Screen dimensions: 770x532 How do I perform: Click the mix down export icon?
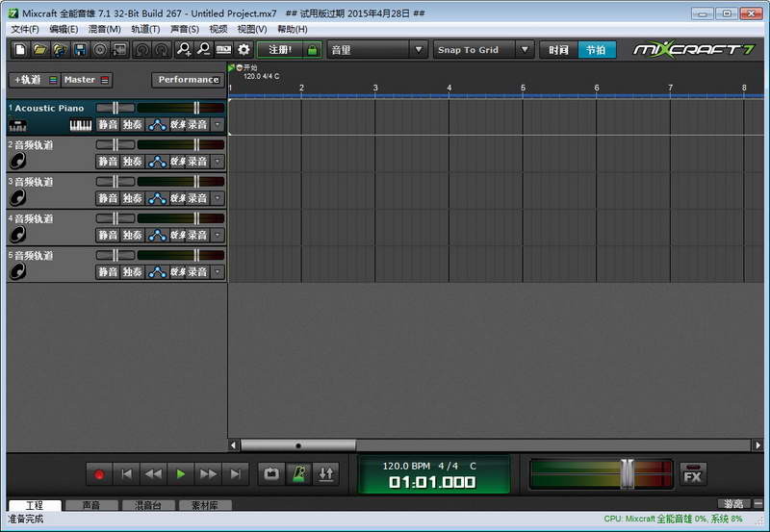[x=119, y=50]
